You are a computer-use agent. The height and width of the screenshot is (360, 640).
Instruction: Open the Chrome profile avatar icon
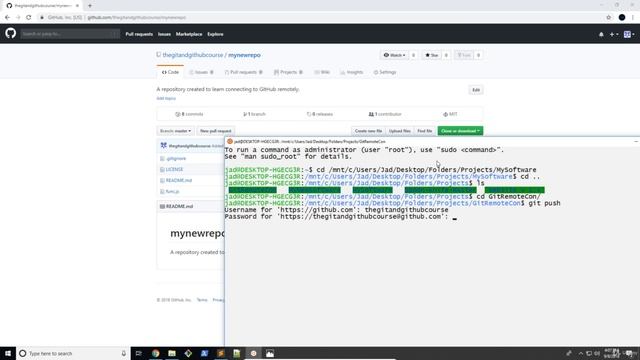[x=622, y=18]
